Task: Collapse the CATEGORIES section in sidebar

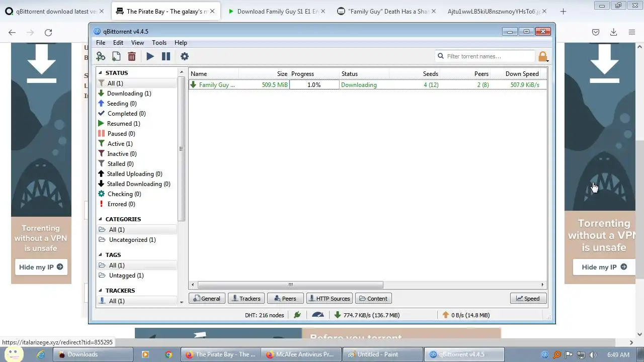Action: click(x=101, y=219)
